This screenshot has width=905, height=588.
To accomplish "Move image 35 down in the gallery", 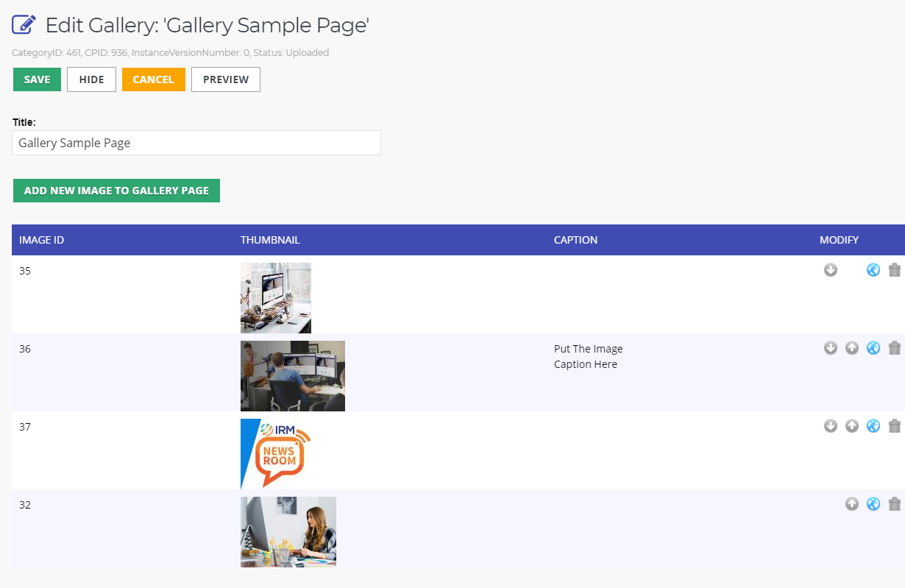I will coord(831,270).
